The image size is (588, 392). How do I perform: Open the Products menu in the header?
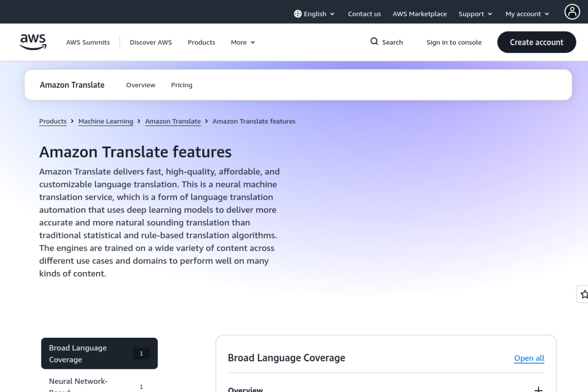[201, 42]
